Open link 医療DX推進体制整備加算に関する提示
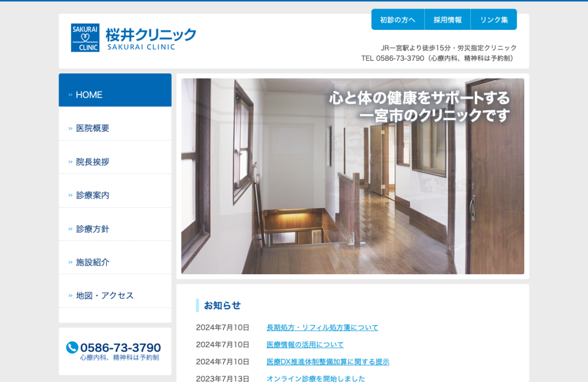This screenshot has height=382, width=588. (x=328, y=362)
